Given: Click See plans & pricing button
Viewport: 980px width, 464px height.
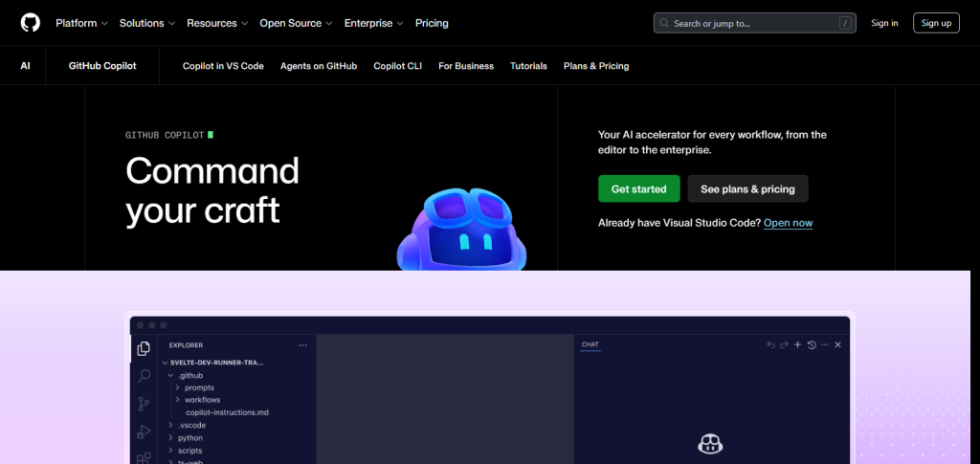Looking at the screenshot, I should 747,188.
